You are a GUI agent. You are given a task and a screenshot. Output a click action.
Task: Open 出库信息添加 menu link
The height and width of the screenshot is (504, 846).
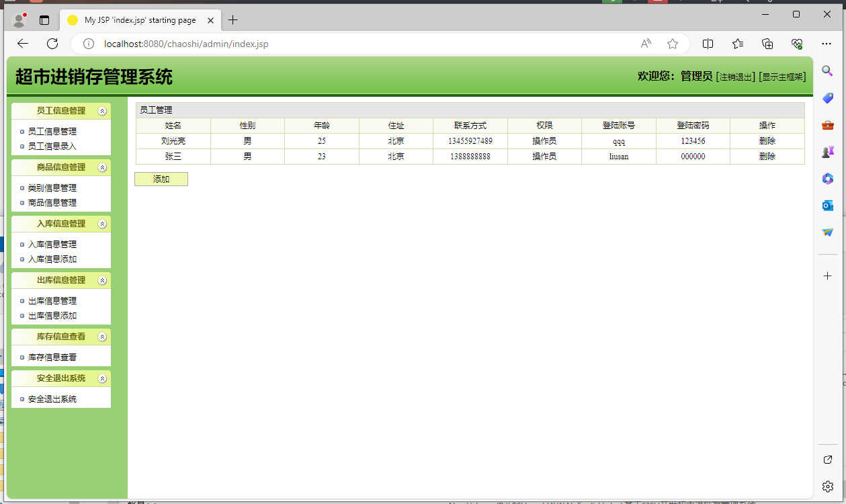pyautogui.click(x=52, y=316)
